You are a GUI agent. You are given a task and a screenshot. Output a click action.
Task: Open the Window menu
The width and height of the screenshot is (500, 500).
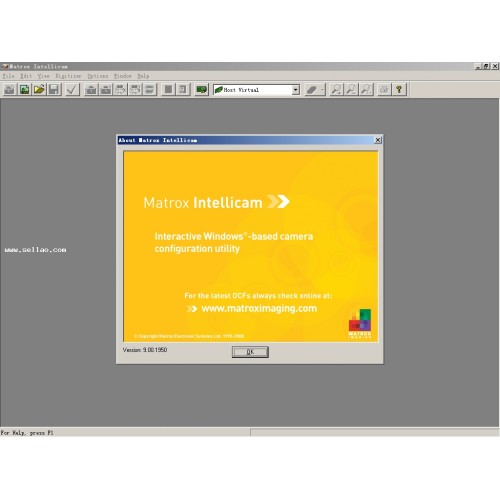123,76
